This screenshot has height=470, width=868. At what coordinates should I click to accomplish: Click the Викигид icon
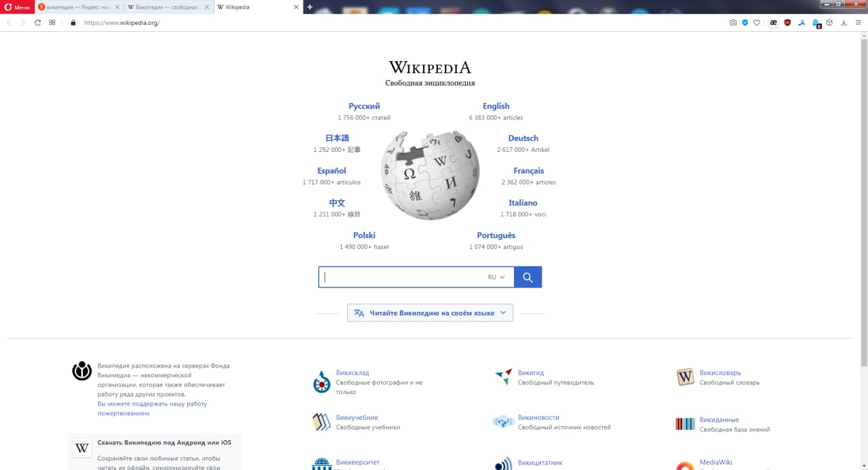[x=503, y=377]
